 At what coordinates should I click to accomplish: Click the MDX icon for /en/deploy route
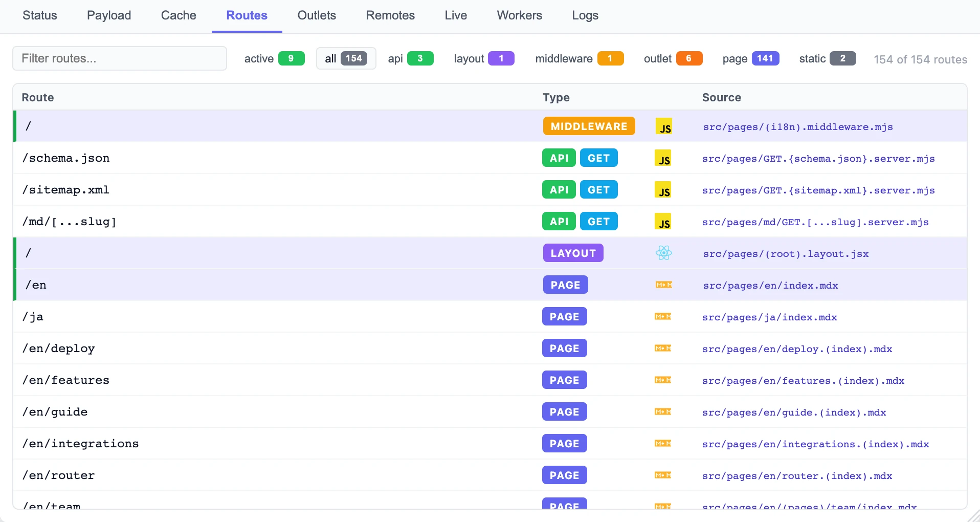point(663,349)
